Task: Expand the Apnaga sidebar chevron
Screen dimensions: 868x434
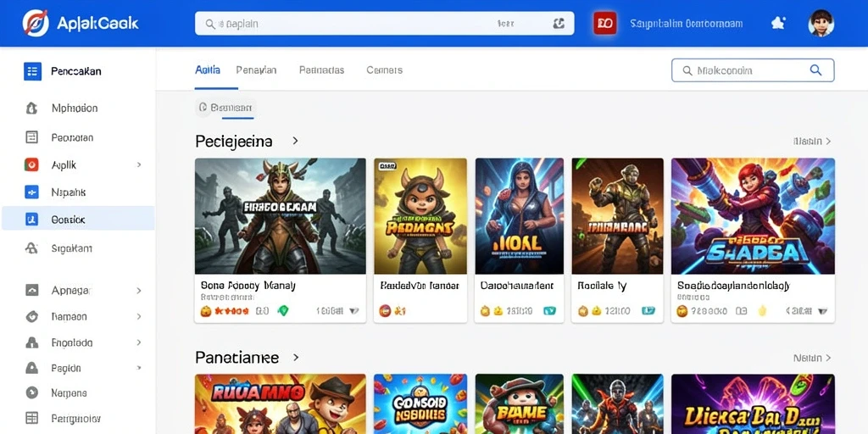Action: tap(139, 290)
